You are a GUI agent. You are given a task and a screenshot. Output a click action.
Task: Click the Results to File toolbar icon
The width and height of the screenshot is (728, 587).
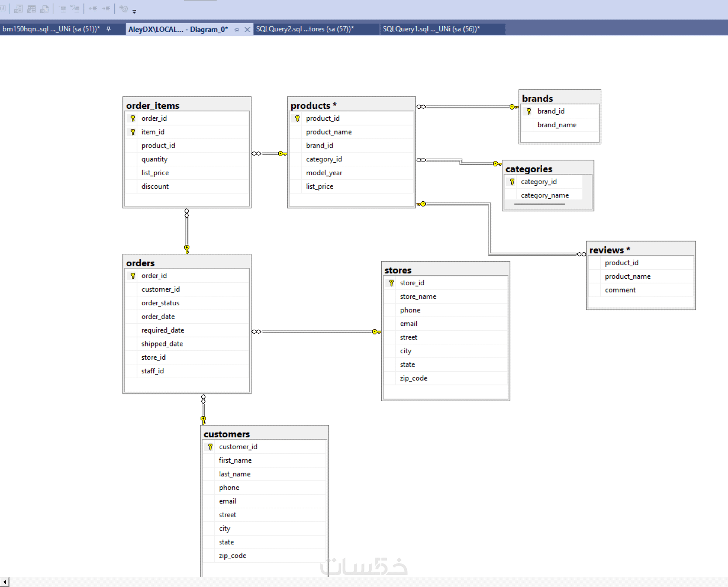pyautogui.click(x=45, y=9)
